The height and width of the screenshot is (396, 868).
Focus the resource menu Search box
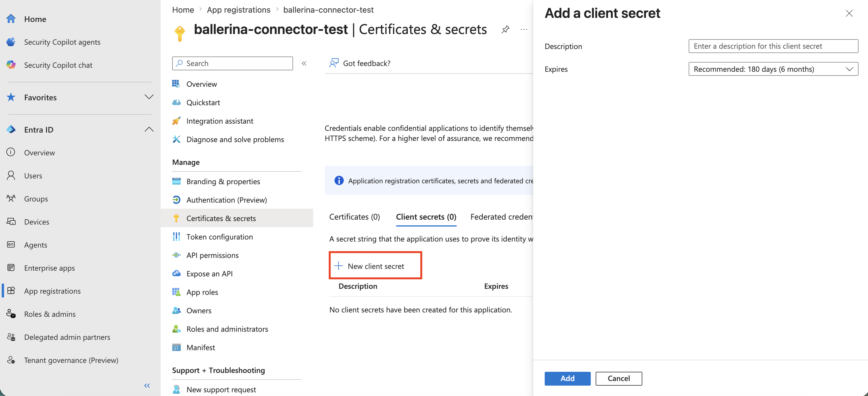point(232,63)
